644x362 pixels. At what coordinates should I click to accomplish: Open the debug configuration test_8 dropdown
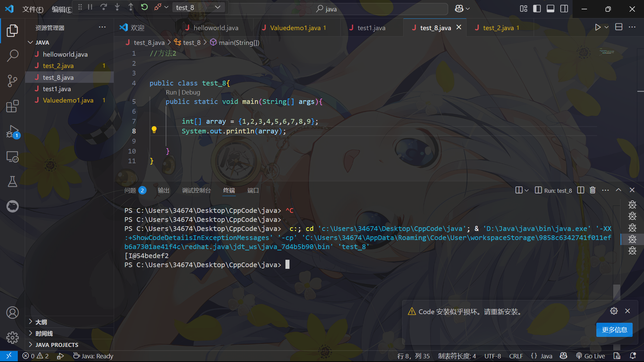click(199, 7)
